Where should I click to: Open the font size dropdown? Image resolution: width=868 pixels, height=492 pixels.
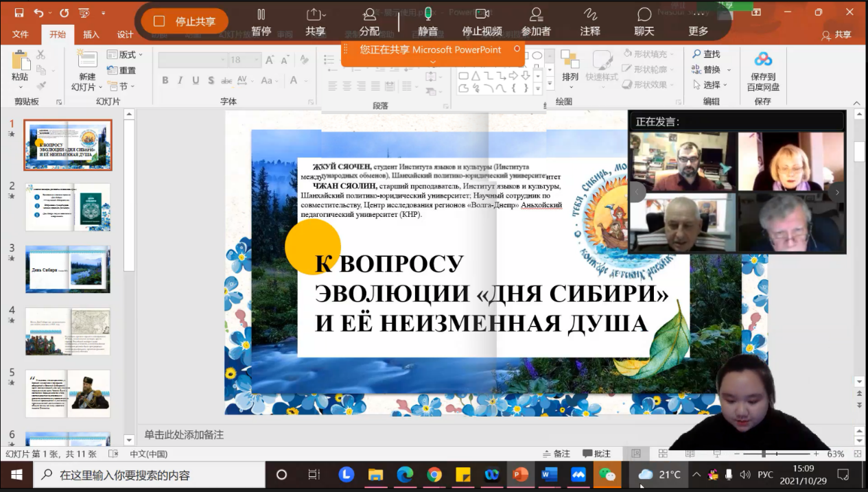[x=257, y=60]
